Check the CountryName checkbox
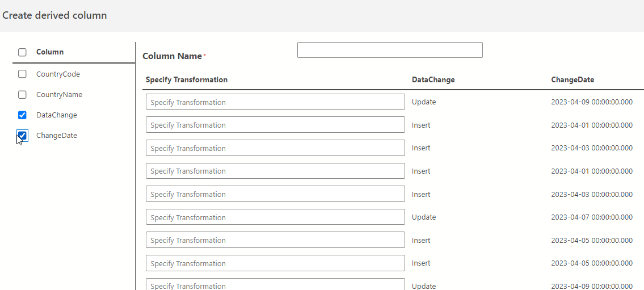The width and height of the screenshot is (644, 290). (x=22, y=95)
